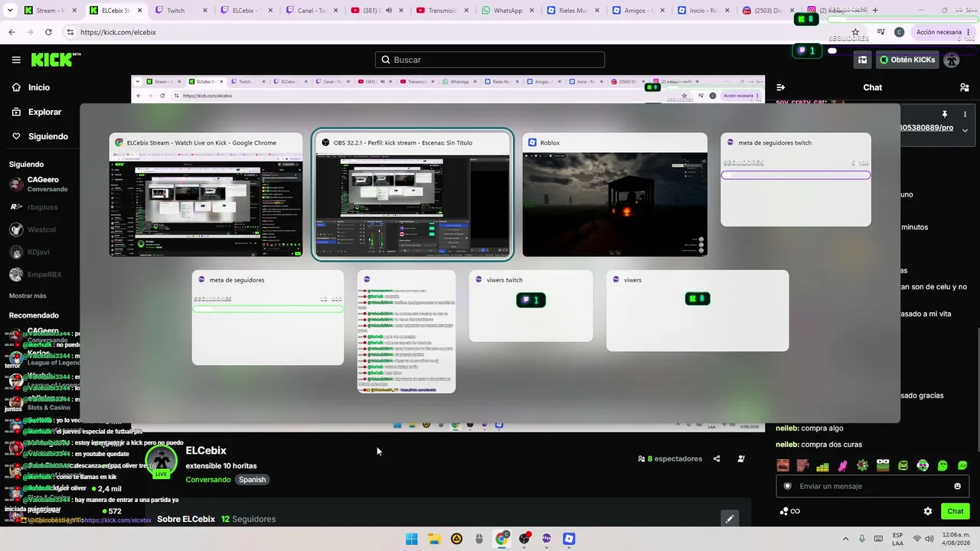
Task: Open chat settings gear icon
Action: coord(928,511)
